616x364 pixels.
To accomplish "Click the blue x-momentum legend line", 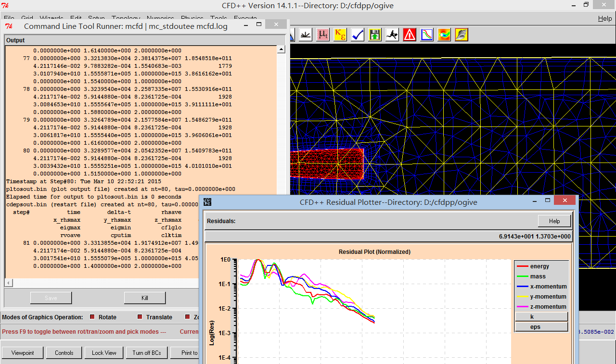I will pyautogui.click(x=522, y=287).
